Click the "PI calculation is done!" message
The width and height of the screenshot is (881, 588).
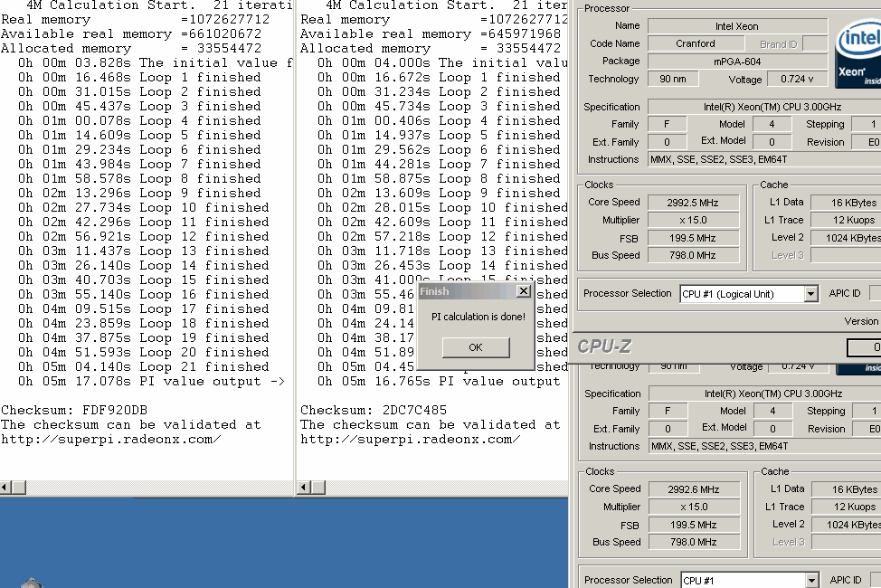[x=478, y=317]
